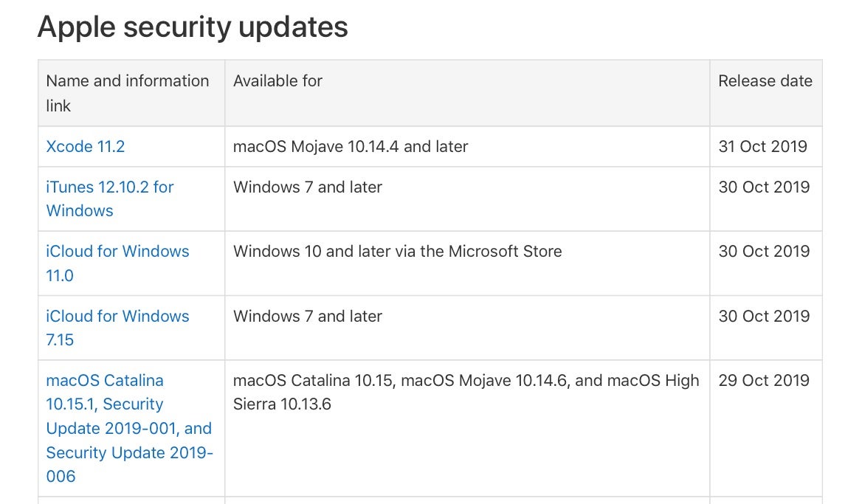Select 'Windows 7 and later' in the iCloud 7.15 row

[308, 317]
